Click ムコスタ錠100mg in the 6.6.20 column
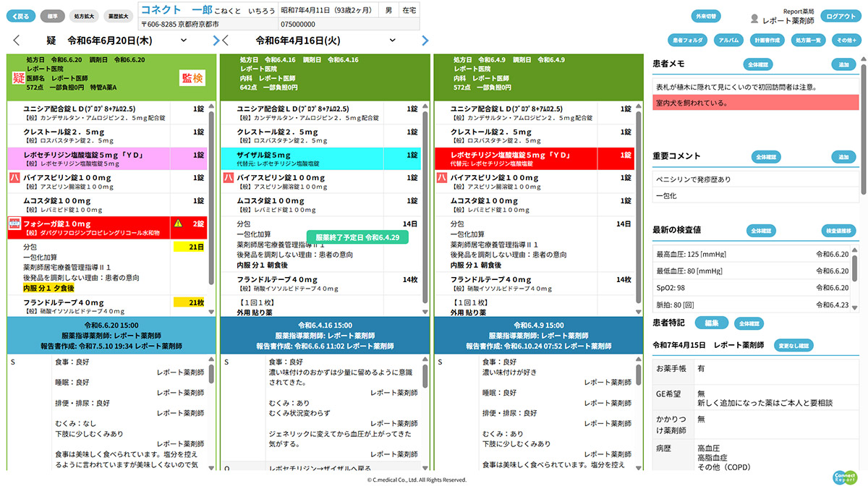The height and width of the screenshot is (489, 868). click(x=107, y=205)
